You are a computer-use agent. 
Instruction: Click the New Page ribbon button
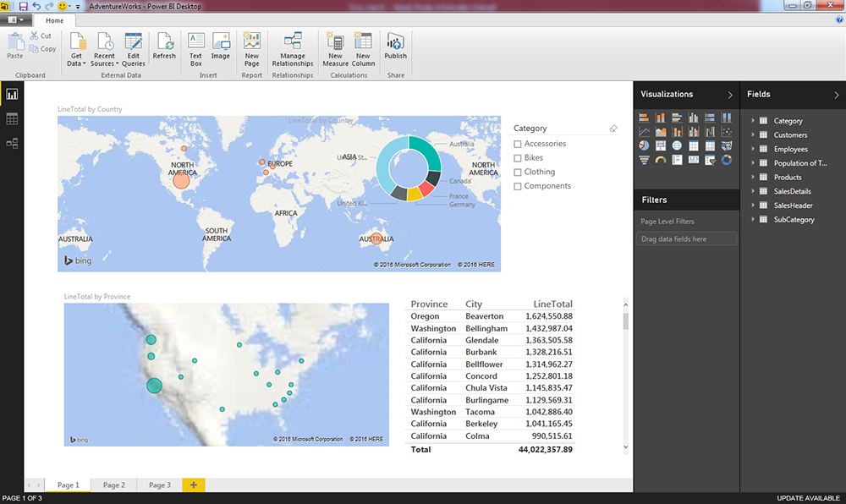[251, 50]
